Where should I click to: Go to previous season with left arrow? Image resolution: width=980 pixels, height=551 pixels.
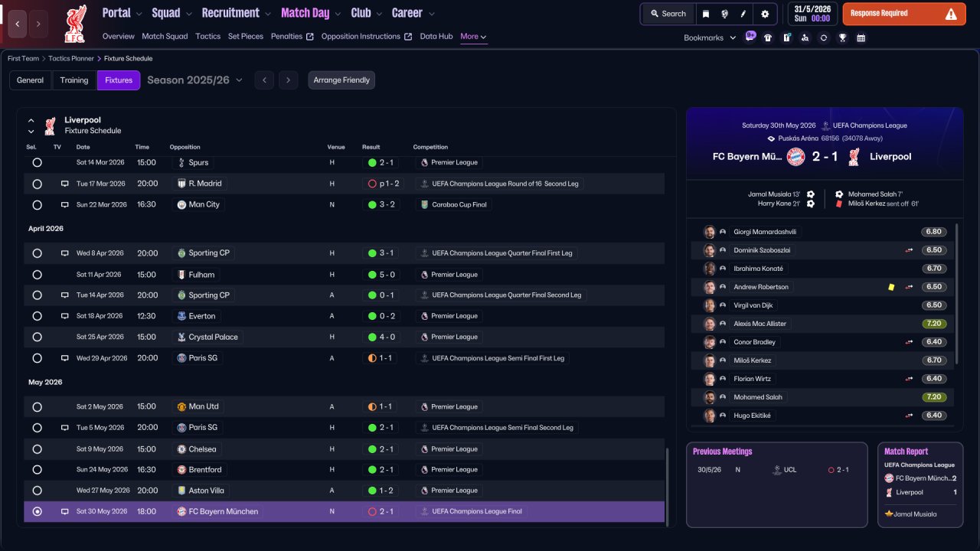click(x=264, y=80)
